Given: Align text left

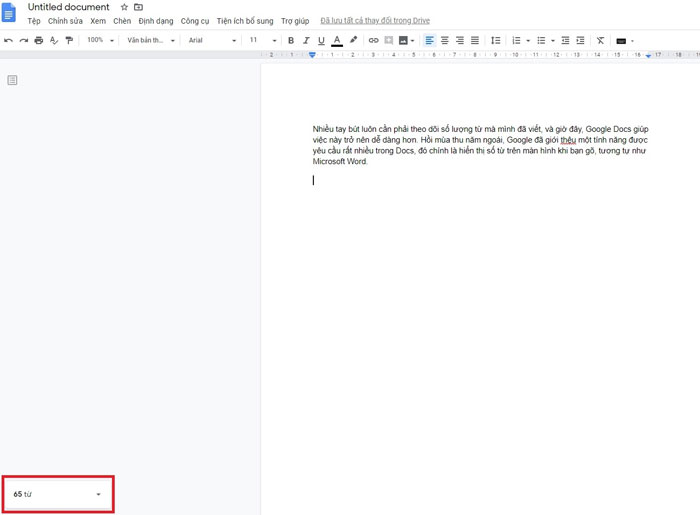Looking at the screenshot, I should coord(429,41).
